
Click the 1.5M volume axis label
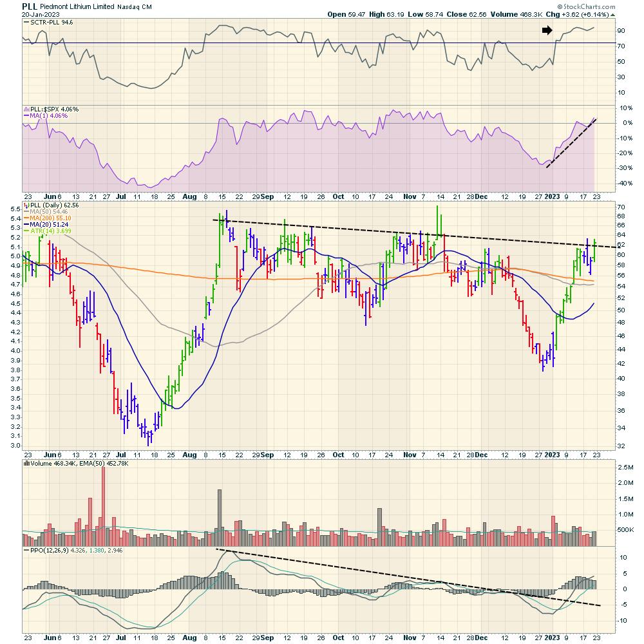click(x=625, y=498)
